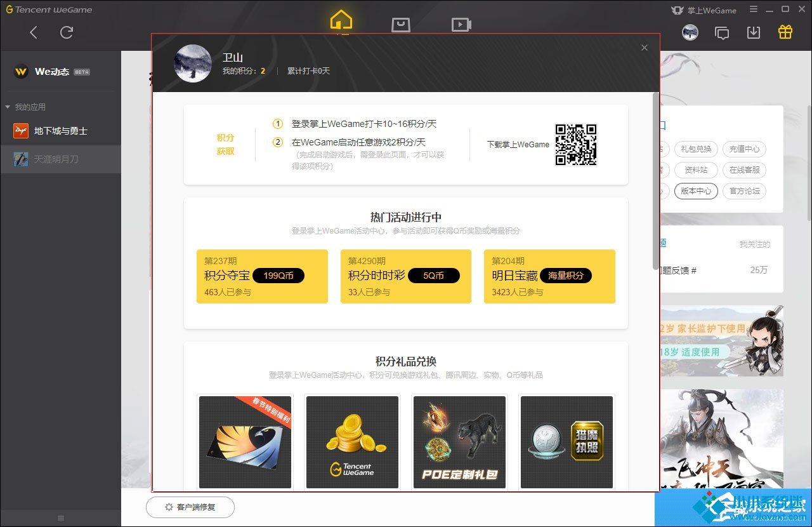Click the 版本中心 tag button
This screenshot has width=812, height=527.
(696, 191)
